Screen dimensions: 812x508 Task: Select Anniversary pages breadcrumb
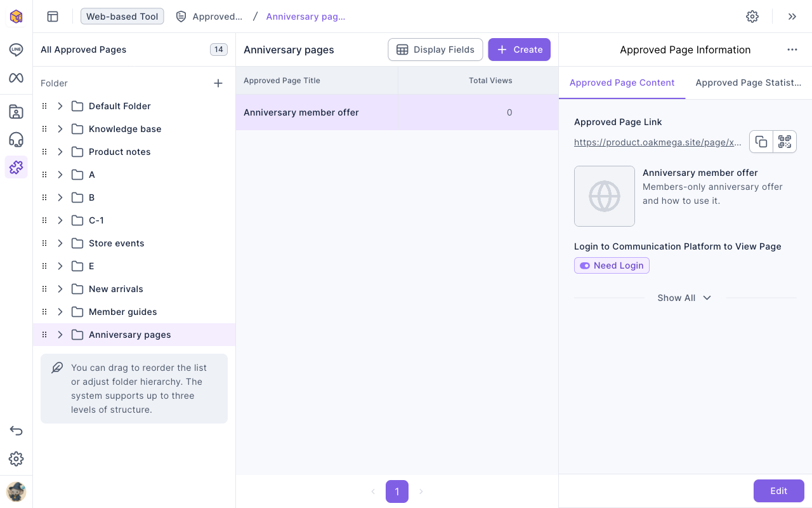(306, 17)
